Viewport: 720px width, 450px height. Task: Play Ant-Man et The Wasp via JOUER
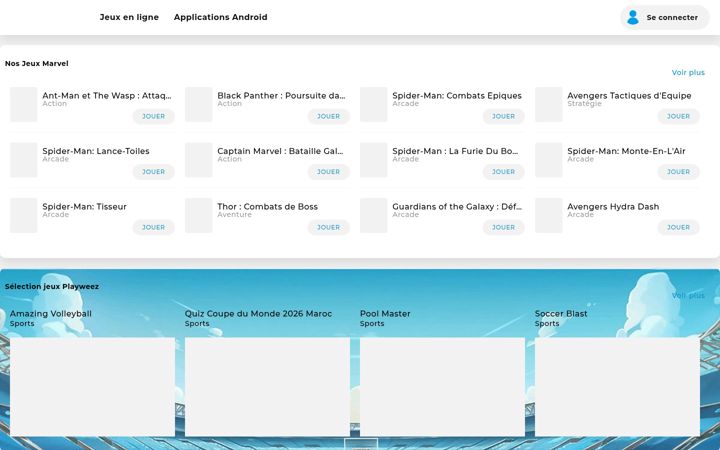(x=153, y=116)
